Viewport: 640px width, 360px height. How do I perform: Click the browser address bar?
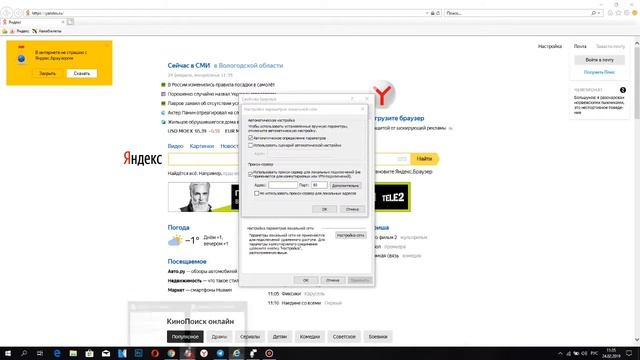(224, 13)
